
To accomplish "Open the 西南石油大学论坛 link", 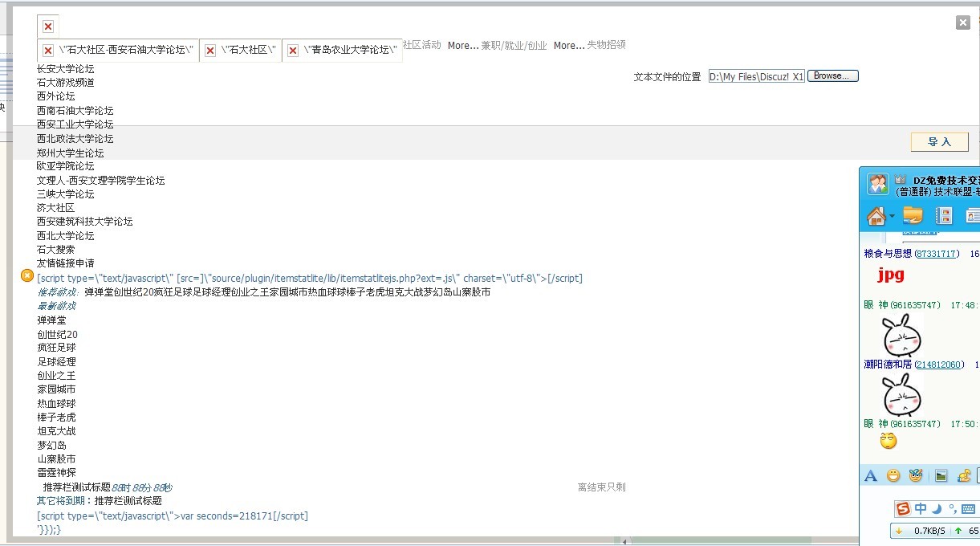I will point(75,111).
